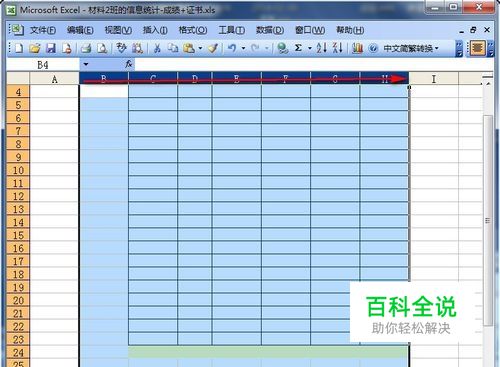Open the 工具(T) menu

coord(231,30)
